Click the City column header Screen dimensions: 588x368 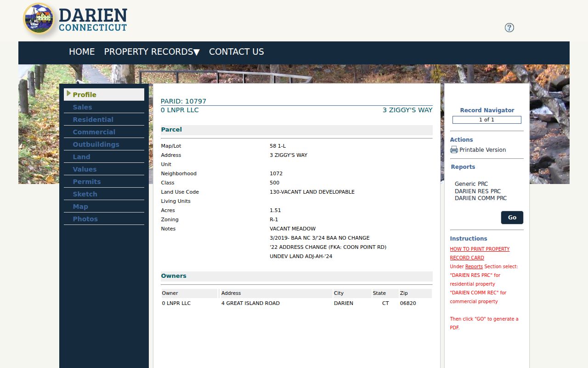352,293
